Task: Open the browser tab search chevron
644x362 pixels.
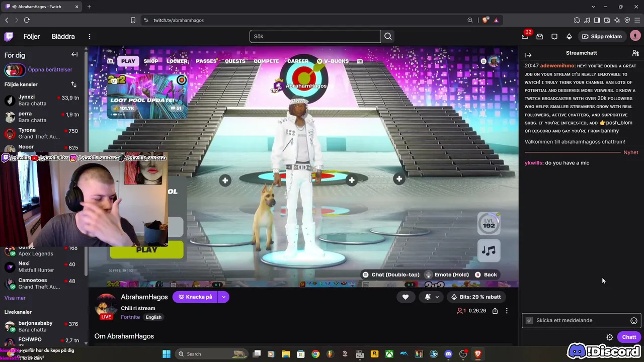Action: point(593,7)
